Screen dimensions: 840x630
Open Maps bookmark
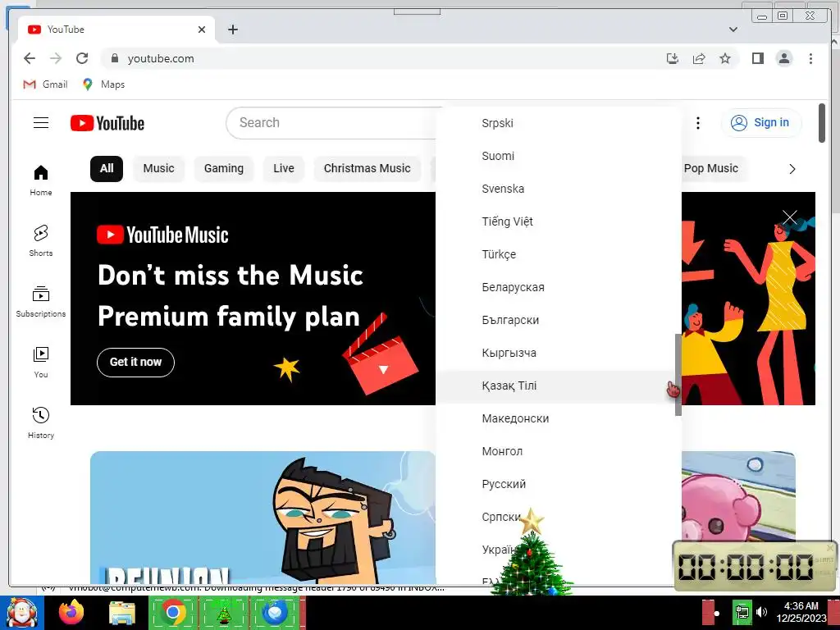(103, 84)
